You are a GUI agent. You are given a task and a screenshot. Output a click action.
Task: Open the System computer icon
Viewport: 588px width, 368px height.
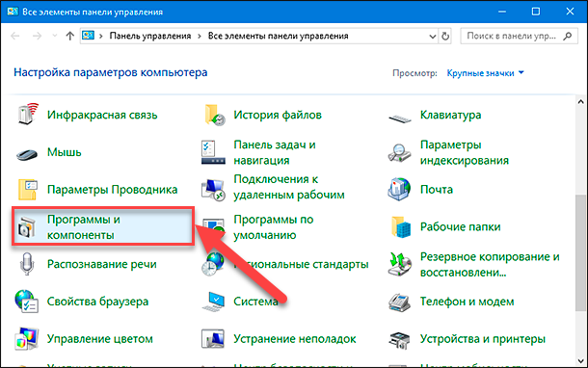click(x=213, y=302)
